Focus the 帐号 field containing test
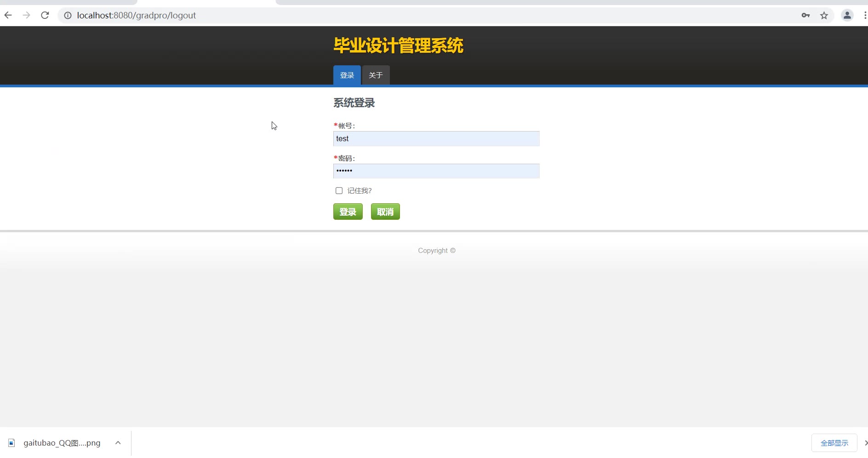Screen dimensions: 868x458 (x=436, y=138)
